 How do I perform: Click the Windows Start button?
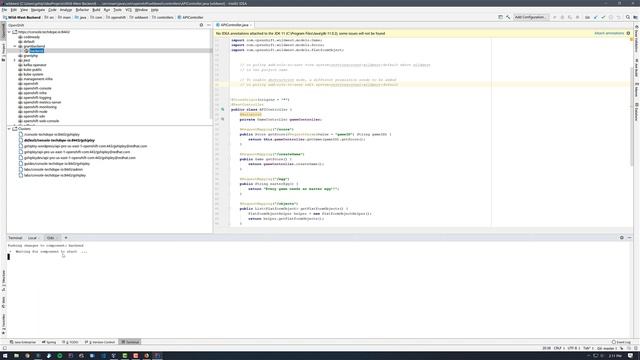pos(5,356)
